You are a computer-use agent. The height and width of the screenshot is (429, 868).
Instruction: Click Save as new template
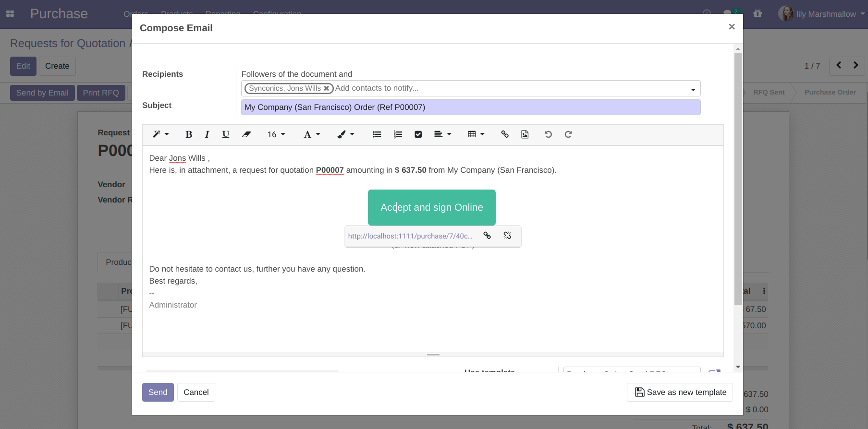click(x=680, y=392)
